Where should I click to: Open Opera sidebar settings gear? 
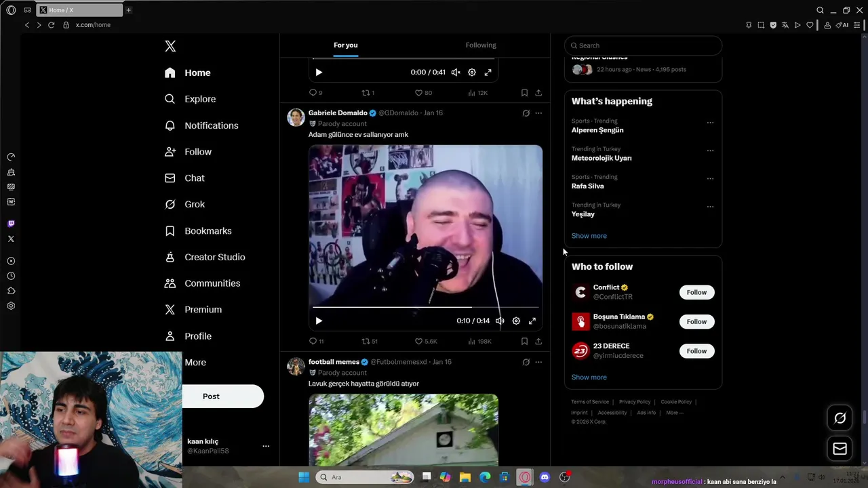[11, 306]
